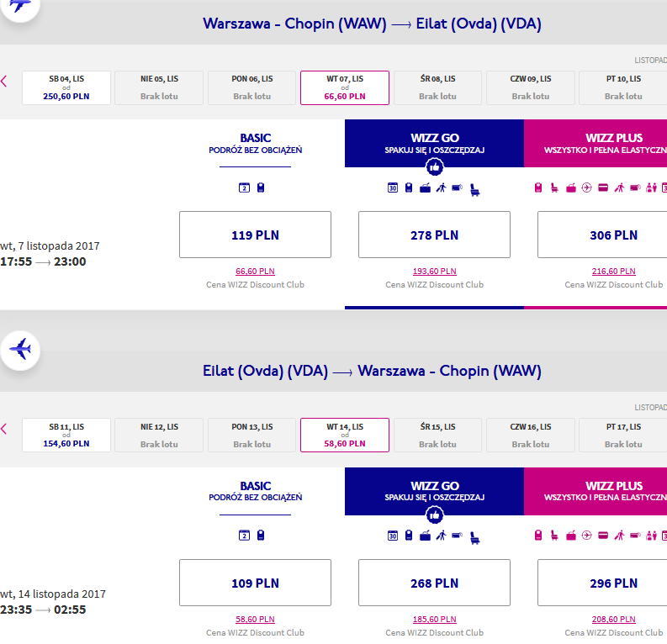Click the return flight airplane icon circle
This screenshot has width=667, height=644.
click(x=20, y=351)
